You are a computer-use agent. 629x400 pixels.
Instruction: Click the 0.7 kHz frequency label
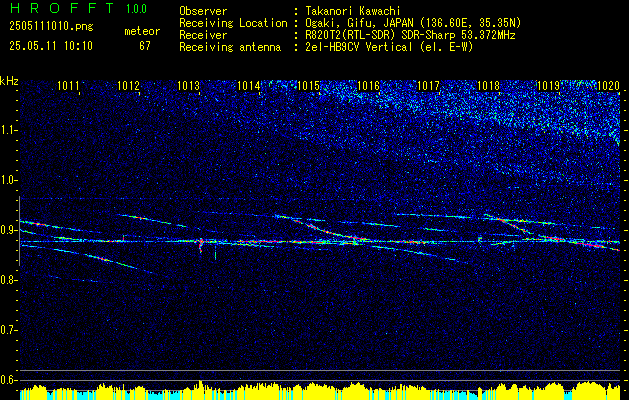[8, 330]
